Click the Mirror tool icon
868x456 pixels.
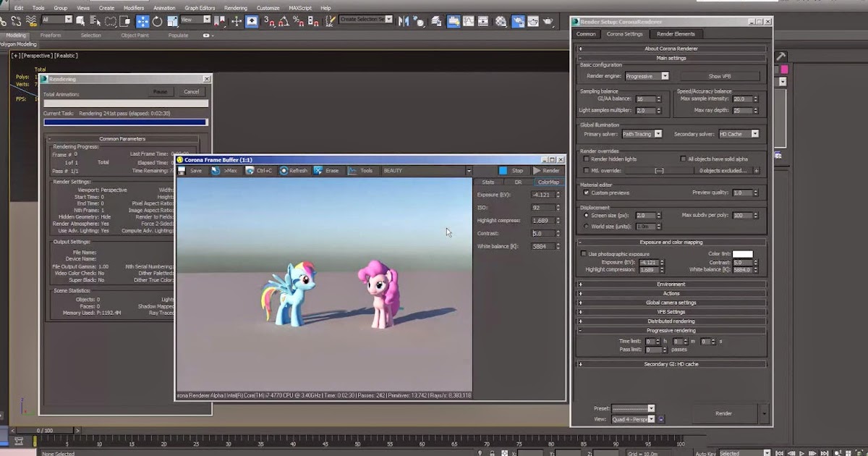[403, 22]
